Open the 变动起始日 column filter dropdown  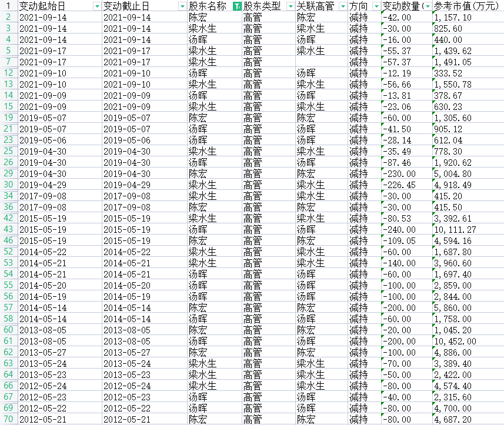97,6
